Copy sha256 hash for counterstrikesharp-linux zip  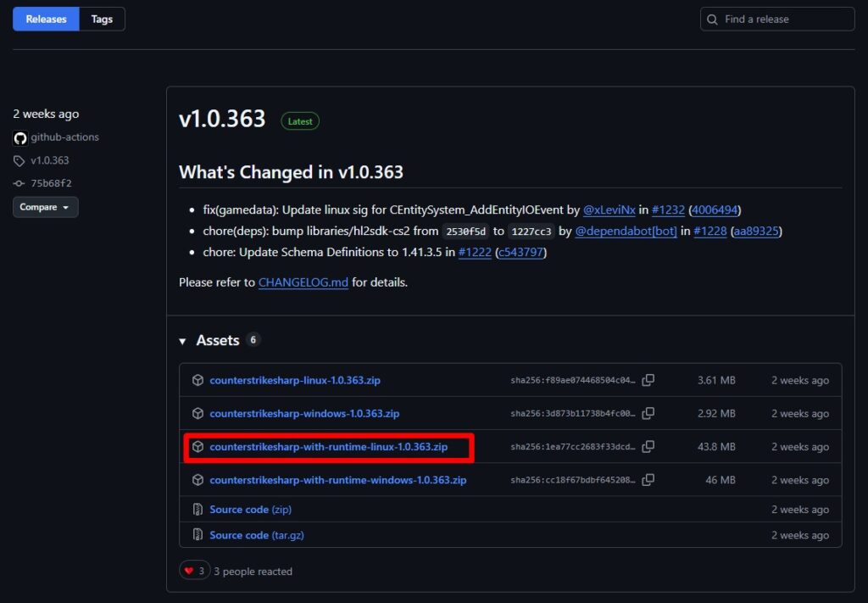click(648, 381)
